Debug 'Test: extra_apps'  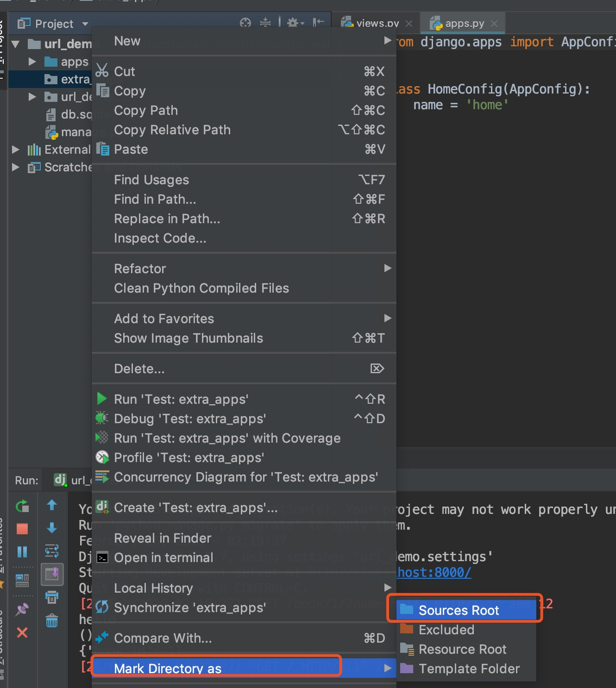click(x=244, y=419)
